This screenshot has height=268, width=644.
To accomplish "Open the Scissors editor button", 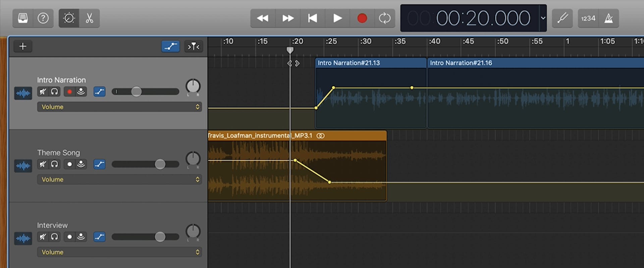I will pos(89,18).
